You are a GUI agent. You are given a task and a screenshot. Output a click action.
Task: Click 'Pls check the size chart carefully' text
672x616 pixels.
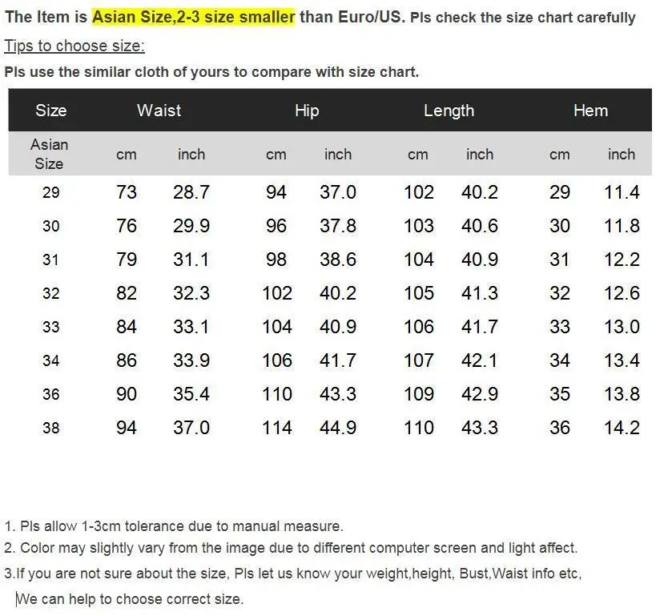click(x=523, y=18)
